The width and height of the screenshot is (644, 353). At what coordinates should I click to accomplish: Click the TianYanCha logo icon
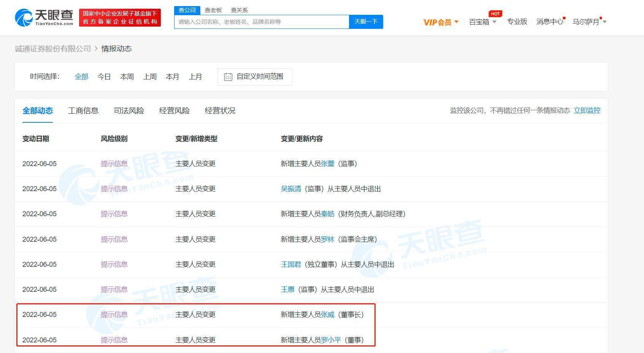(x=24, y=18)
